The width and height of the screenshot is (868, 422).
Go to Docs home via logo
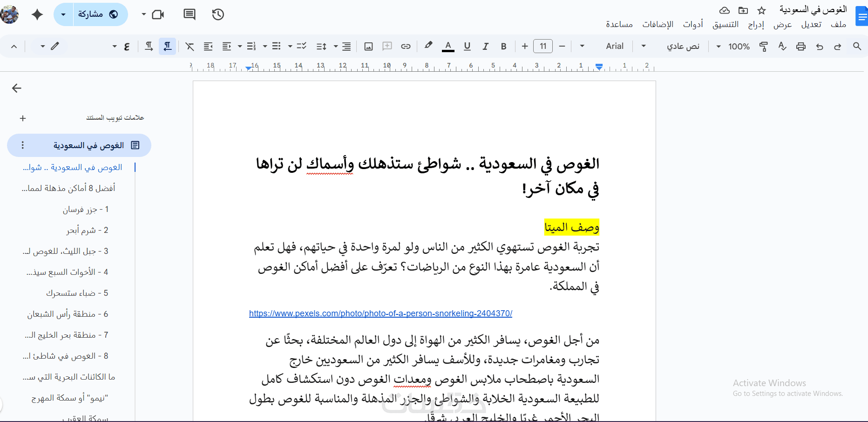point(862,16)
